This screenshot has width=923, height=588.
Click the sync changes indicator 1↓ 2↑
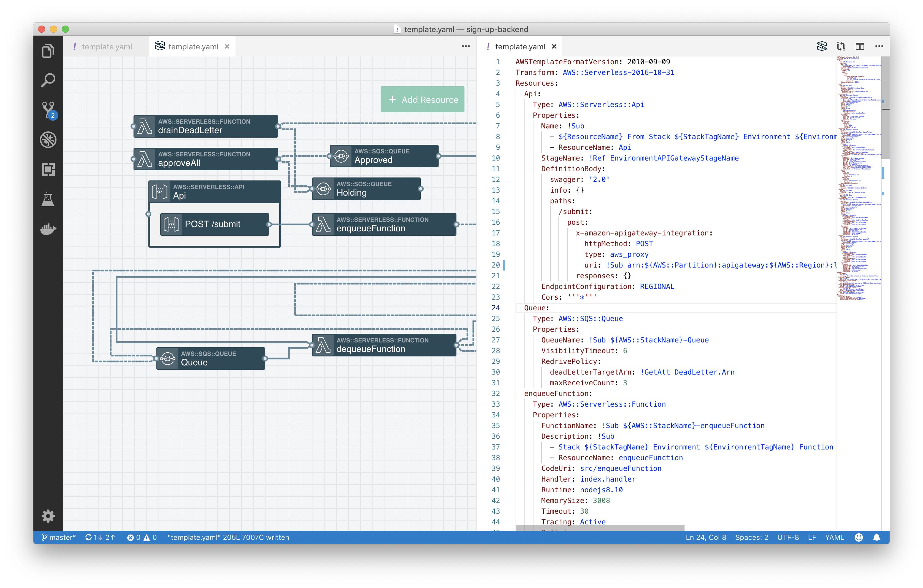[100, 537]
